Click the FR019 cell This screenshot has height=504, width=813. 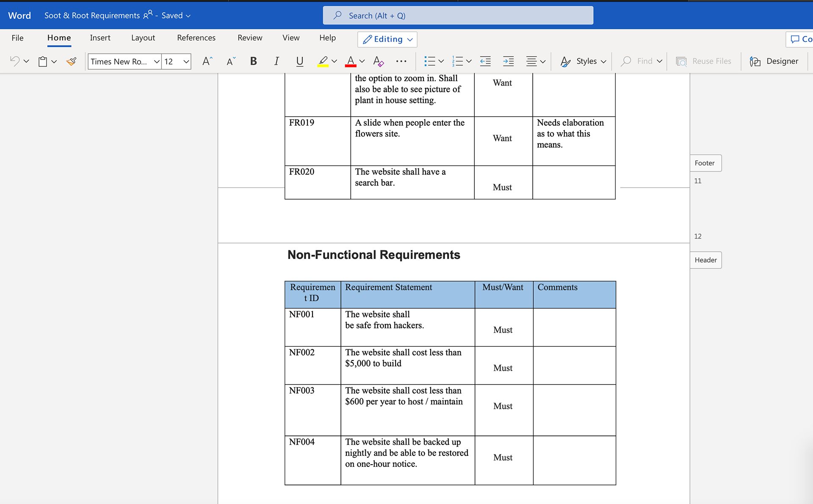point(318,141)
